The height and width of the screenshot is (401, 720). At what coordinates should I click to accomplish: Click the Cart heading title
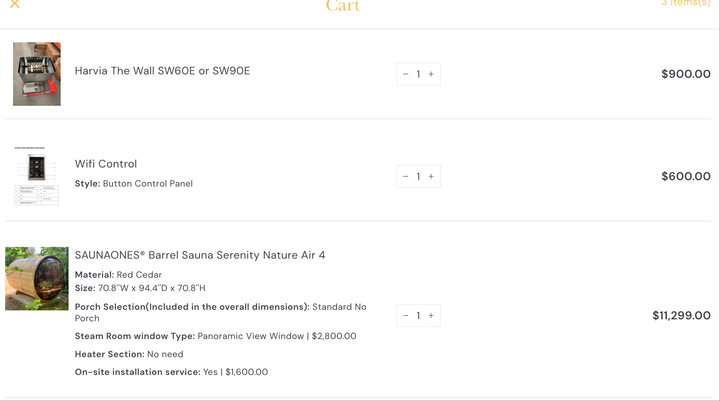coord(343,6)
